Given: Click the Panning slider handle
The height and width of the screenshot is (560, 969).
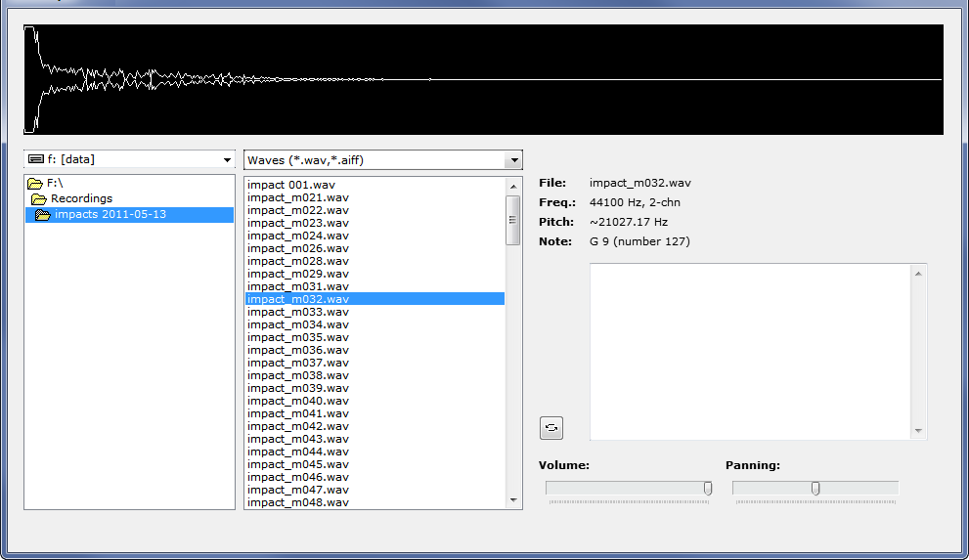Looking at the screenshot, I should click(x=815, y=488).
